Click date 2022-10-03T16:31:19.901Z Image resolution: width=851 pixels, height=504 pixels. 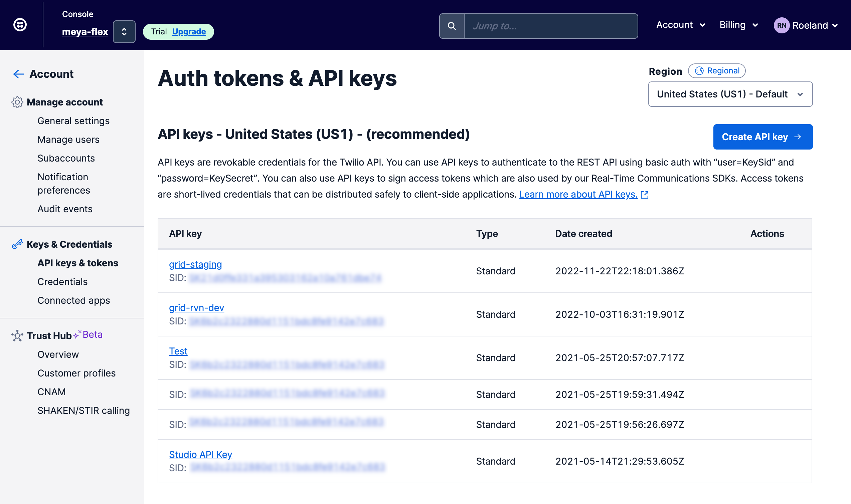[x=620, y=314]
